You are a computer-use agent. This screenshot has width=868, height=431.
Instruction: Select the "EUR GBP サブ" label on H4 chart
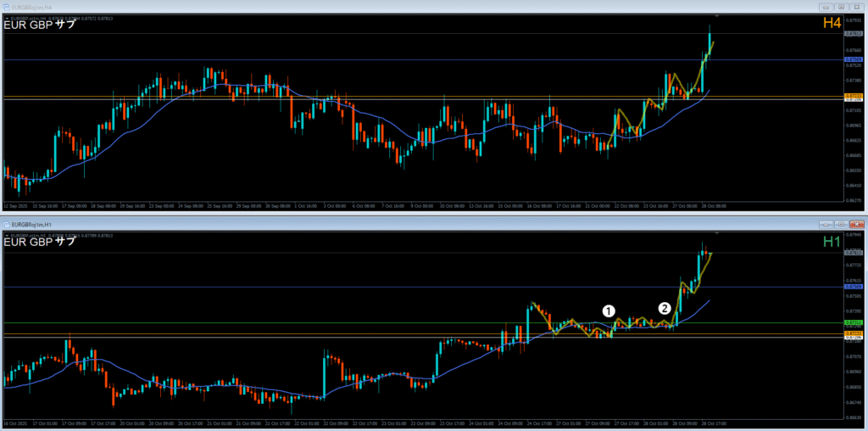pos(40,25)
